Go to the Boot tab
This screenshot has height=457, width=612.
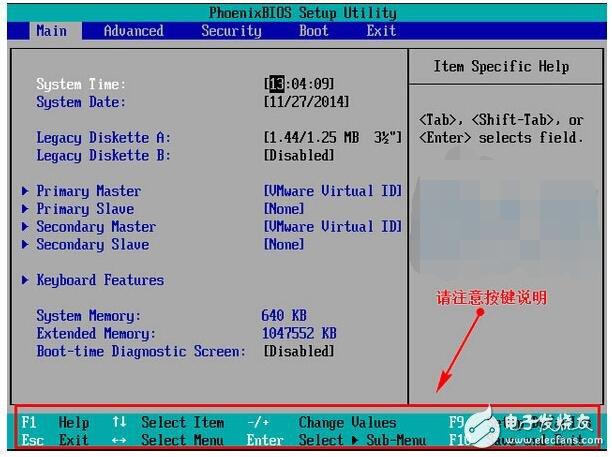pyautogui.click(x=314, y=31)
